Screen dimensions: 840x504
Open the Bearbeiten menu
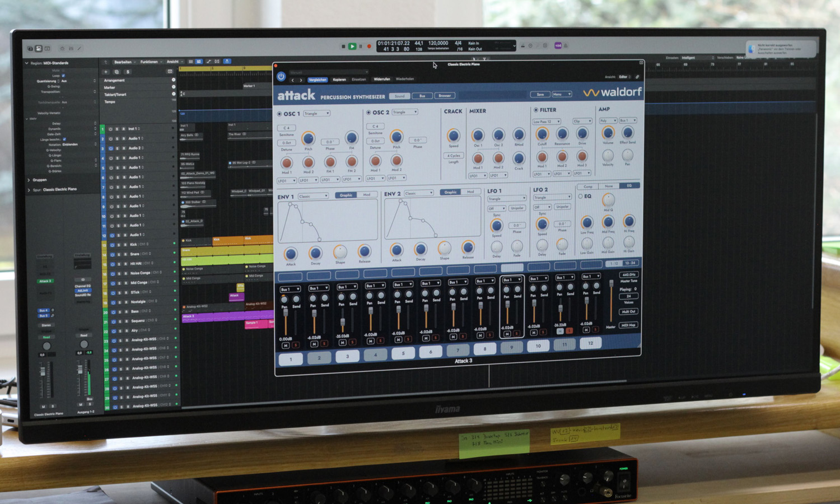pos(124,62)
